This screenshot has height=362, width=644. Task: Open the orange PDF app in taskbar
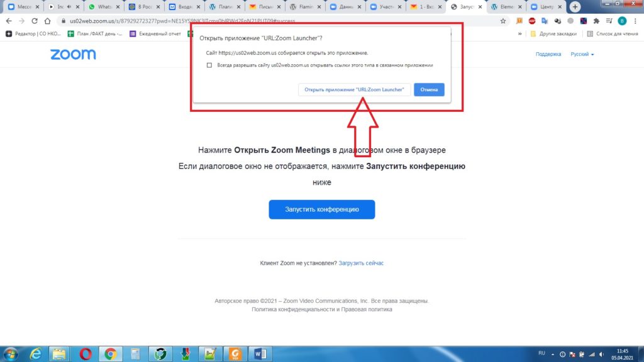click(235, 354)
